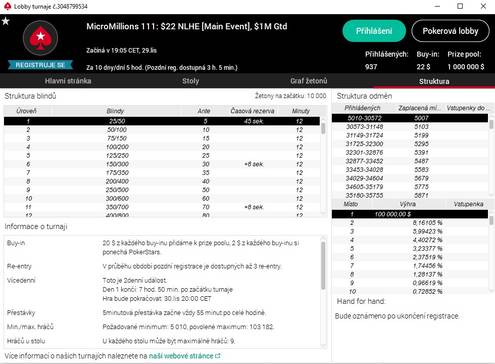Click the Přihlášení button

[374, 31]
